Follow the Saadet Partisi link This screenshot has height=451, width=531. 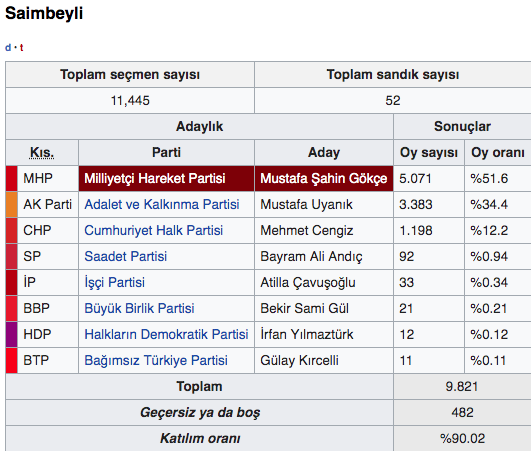pyautogui.click(x=126, y=256)
